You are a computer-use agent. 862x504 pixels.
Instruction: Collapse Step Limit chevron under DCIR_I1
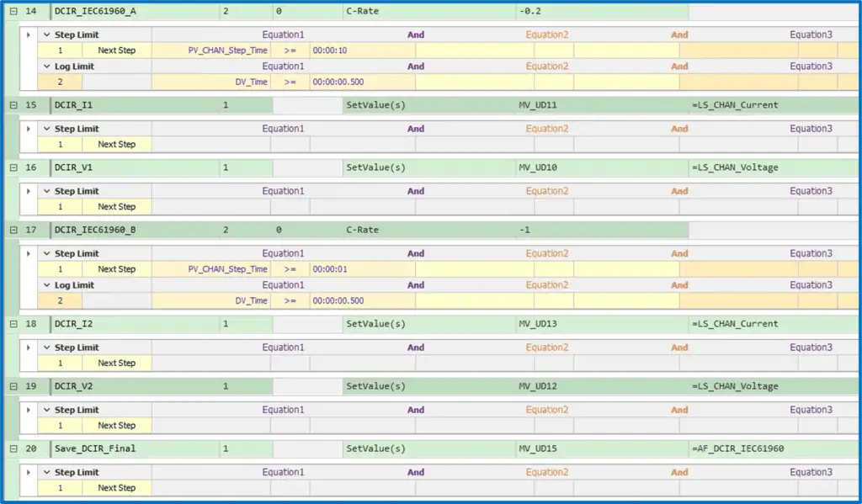(47, 129)
